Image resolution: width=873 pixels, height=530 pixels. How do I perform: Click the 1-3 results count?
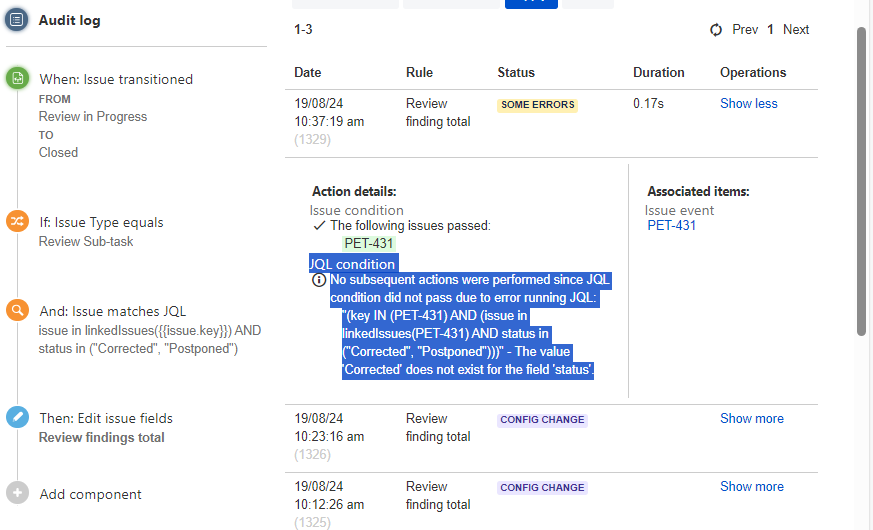tap(303, 30)
